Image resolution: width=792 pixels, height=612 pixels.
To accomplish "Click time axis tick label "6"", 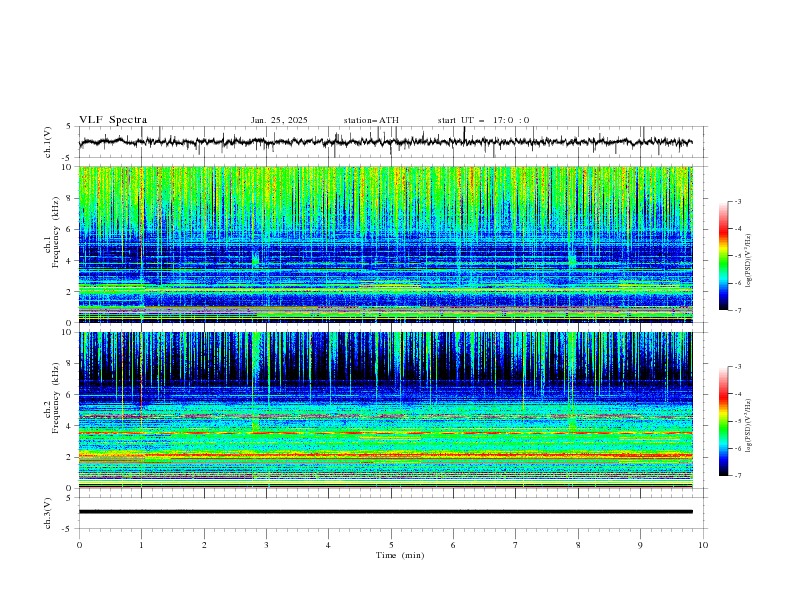I will [453, 545].
